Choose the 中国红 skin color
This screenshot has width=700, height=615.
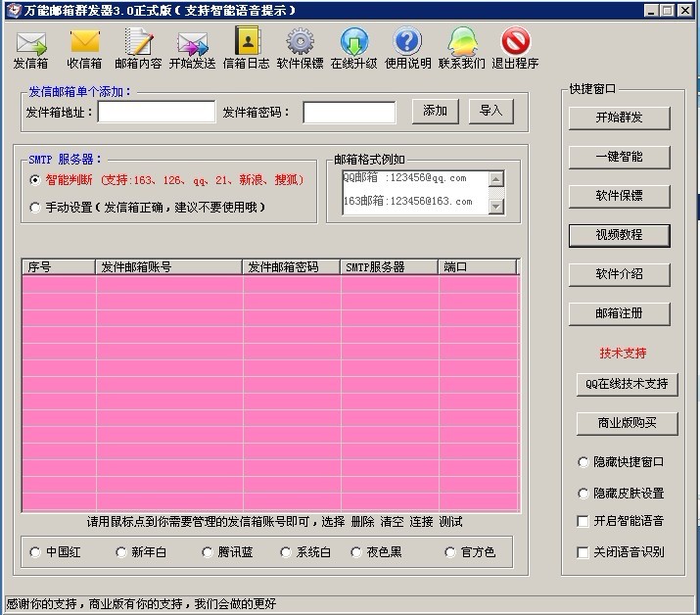pyautogui.click(x=35, y=552)
